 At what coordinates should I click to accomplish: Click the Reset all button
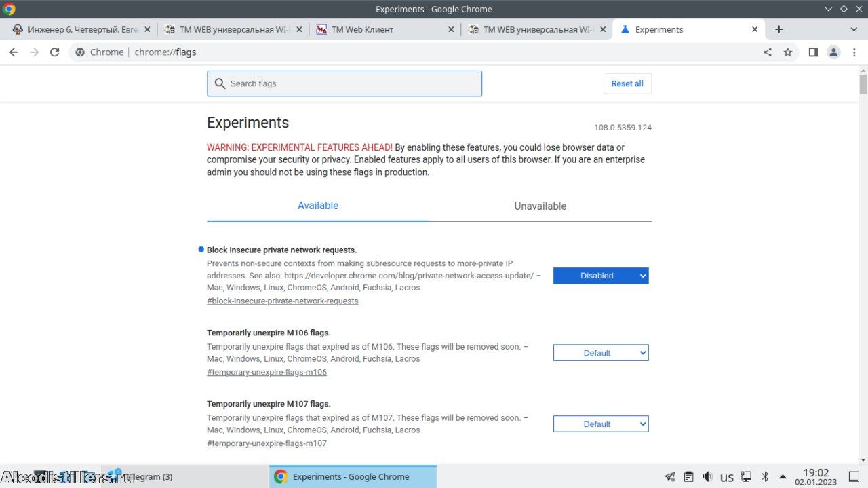(627, 83)
